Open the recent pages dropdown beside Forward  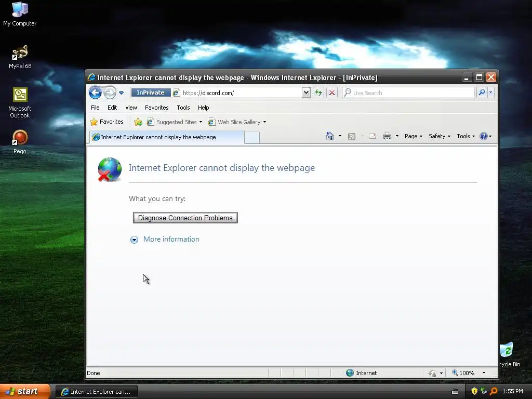coord(121,92)
